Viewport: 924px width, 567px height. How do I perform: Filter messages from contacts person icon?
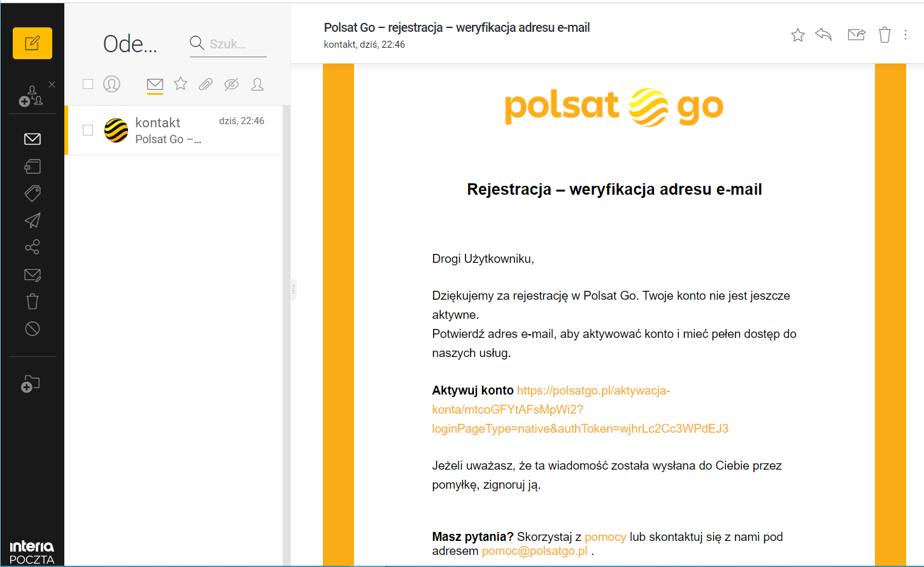(257, 84)
